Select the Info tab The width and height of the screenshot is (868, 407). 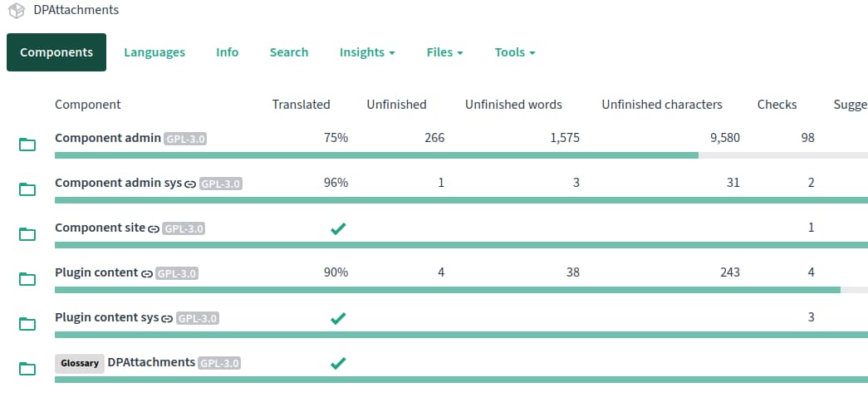(x=227, y=52)
